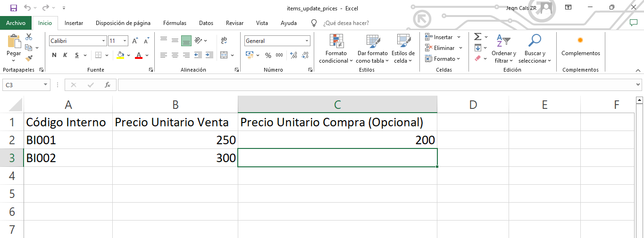Click the percent style icon

(x=268, y=55)
